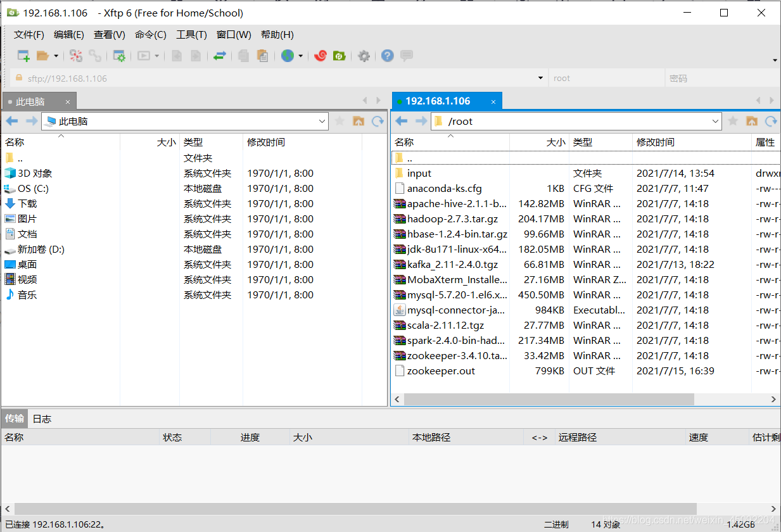Image resolution: width=781 pixels, height=532 pixels.
Task: Open the 工具(T) menu
Action: click(191, 35)
